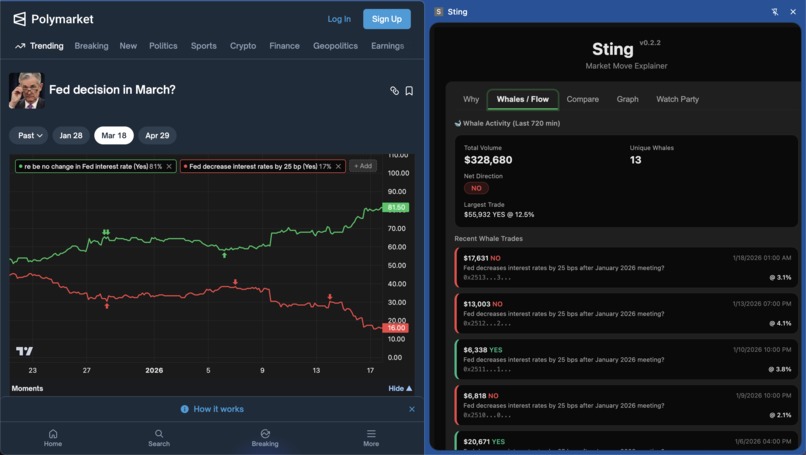Click Jerome Powell market thumbnail
The width and height of the screenshot is (806, 455).
coord(27,90)
